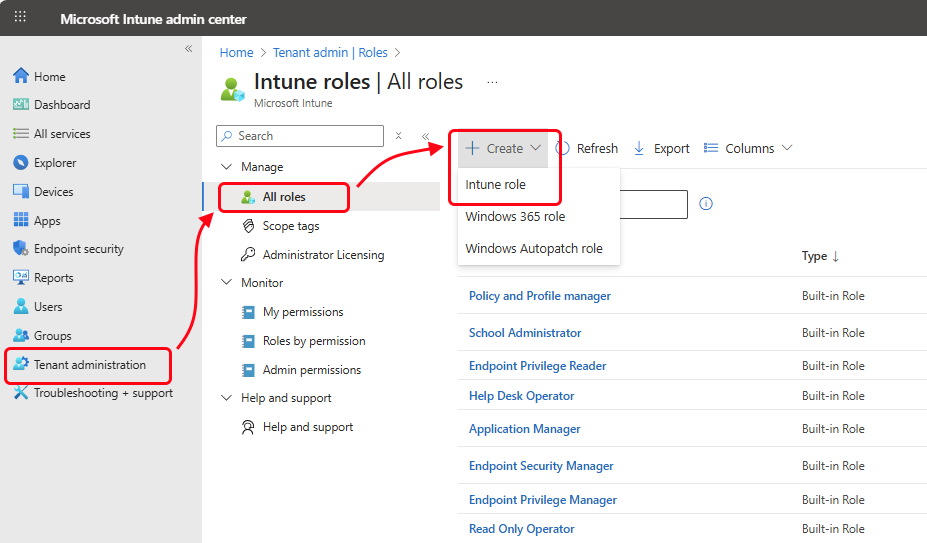Choose Intune role from Create menu
This screenshot has height=543, width=927.
[x=496, y=185]
